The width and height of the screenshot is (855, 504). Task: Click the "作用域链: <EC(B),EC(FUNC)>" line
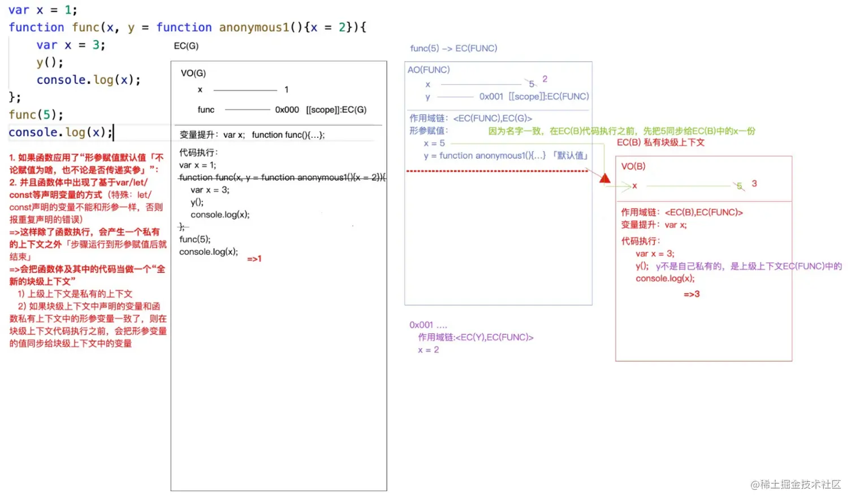(682, 212)
